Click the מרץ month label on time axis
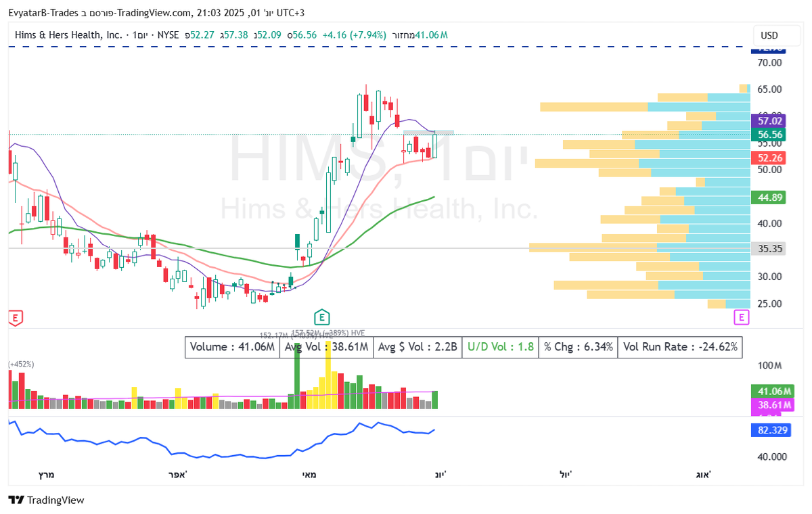This screenshot has height=514, width=812. [46, 475]
